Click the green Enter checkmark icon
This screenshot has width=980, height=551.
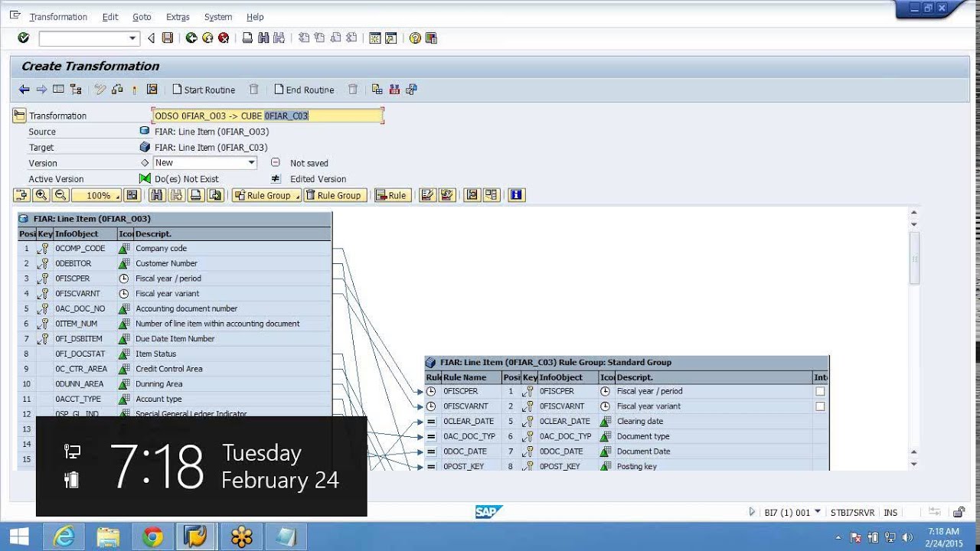(x=23, y=37)
